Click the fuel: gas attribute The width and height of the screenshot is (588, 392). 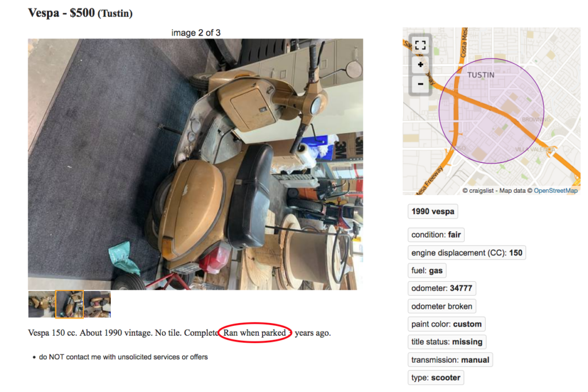click(x=427, y=270)
